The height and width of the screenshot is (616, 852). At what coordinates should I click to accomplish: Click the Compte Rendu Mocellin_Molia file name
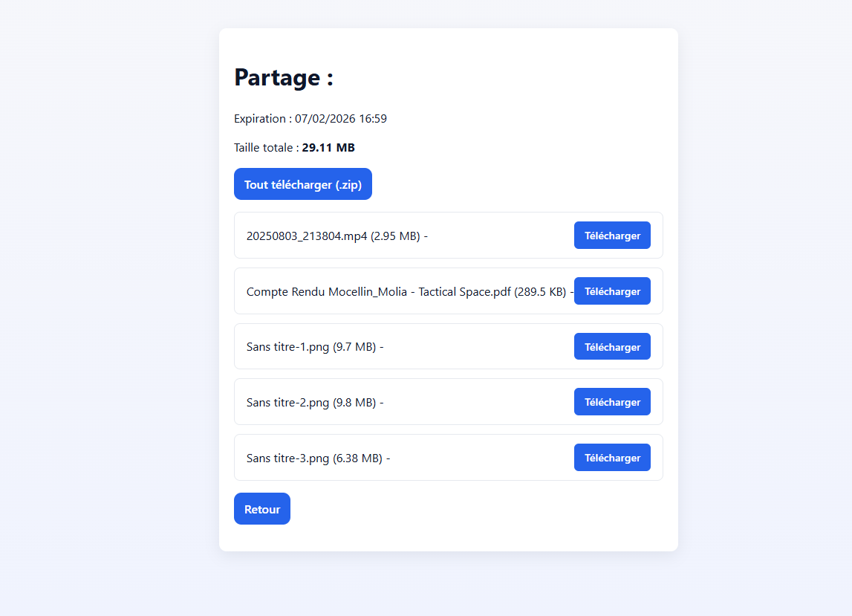pyautogui.click(x=378, y=292)
